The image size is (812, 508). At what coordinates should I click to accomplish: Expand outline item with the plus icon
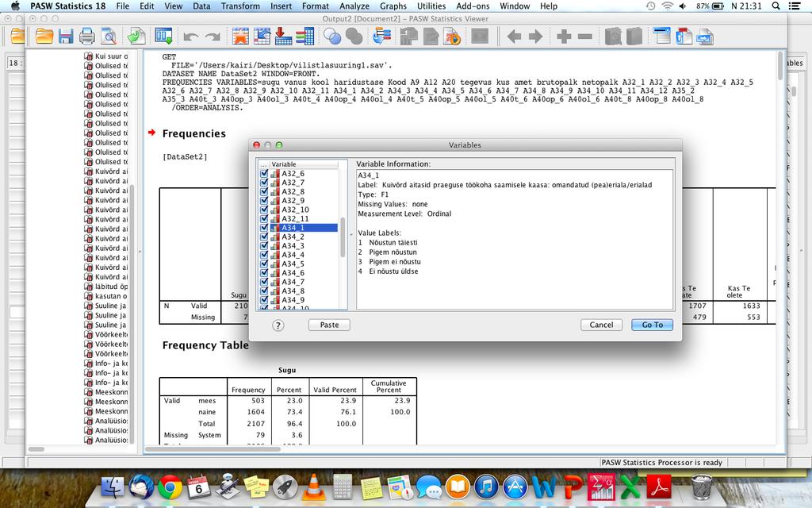pyautogui.click(x=564, y=37)
